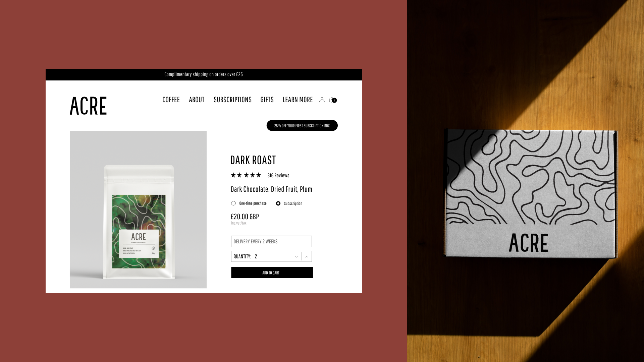Click the quantity up chevron
Screen dimensions: 644x362
(x=307, y=257)
